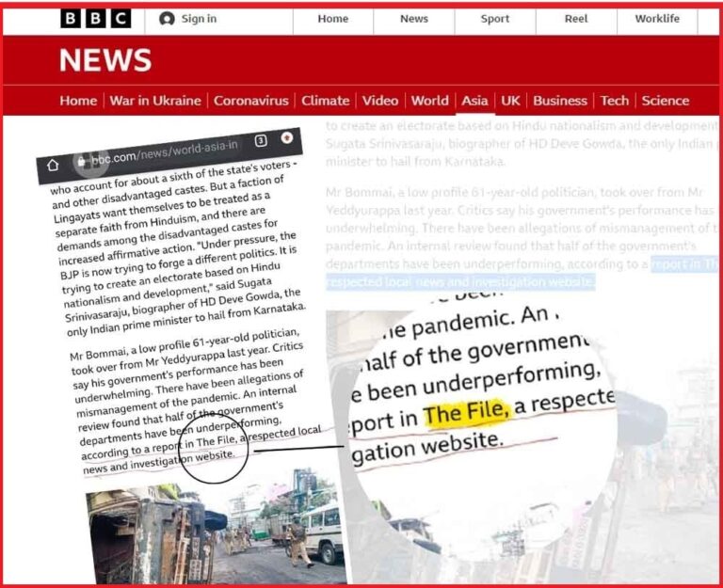Click the Science link in news navigation
This screenshot has height=588, width=723.
(x=665, y=101)
